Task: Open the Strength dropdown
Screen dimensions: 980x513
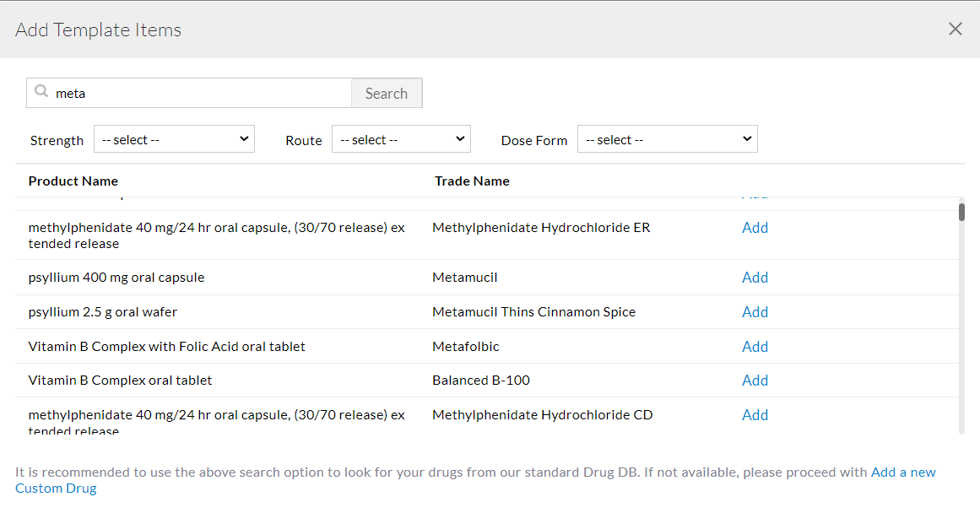Action: (174, 139)
